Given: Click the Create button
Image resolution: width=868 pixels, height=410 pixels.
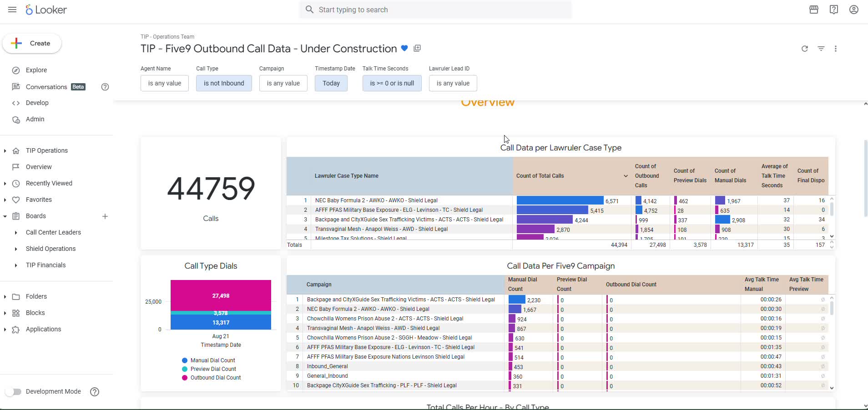Looking at the screenshot, I should [x=32, y=43].
